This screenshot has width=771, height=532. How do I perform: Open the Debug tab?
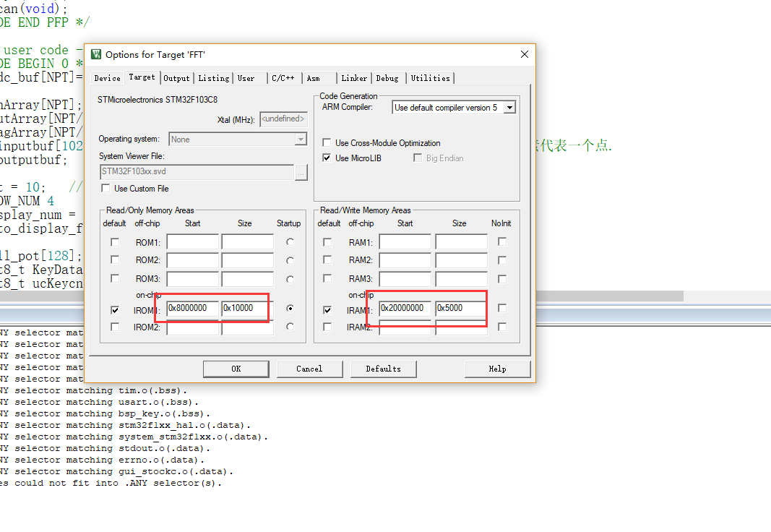[387, 78]
